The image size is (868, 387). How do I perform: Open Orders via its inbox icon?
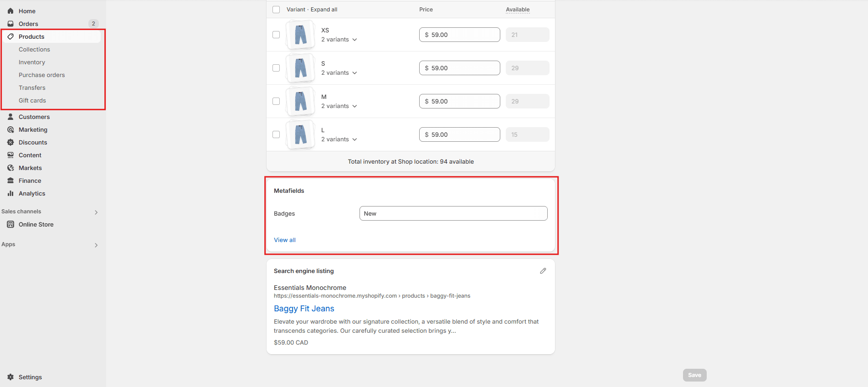pyautogui.click(x=10, y=24)
